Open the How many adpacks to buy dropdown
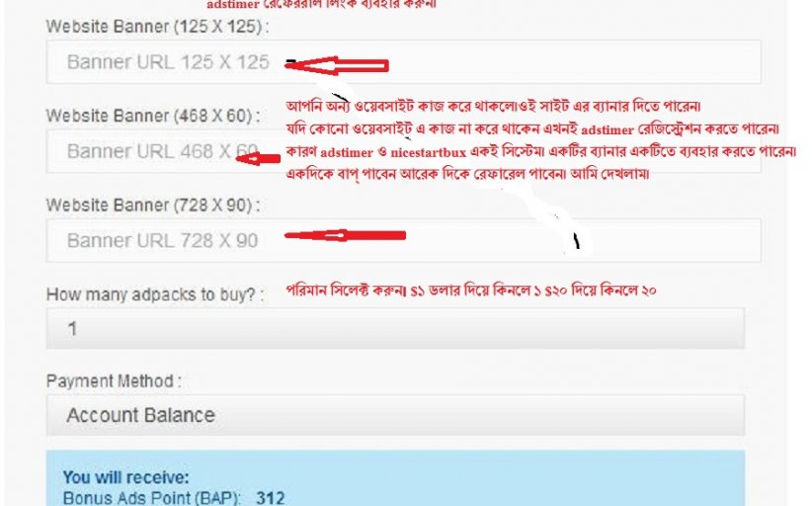Viewport: 812px width, 506px height. click(395, 328)
